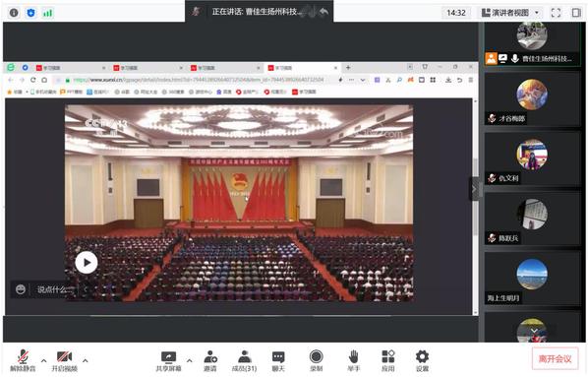The image size is (588, 377).
Task: Toggle the 开启视频 camera button
Action: click(65, 356)
